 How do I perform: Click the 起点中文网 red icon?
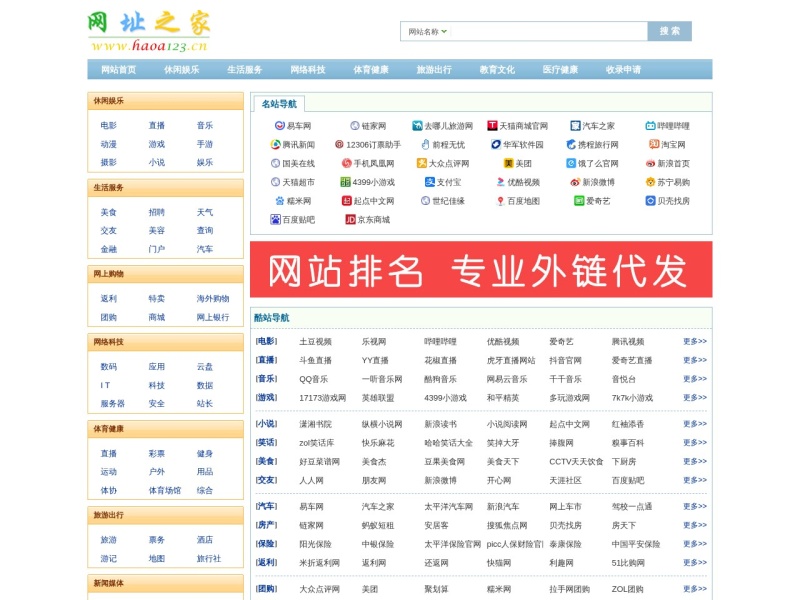pos(346,201)
